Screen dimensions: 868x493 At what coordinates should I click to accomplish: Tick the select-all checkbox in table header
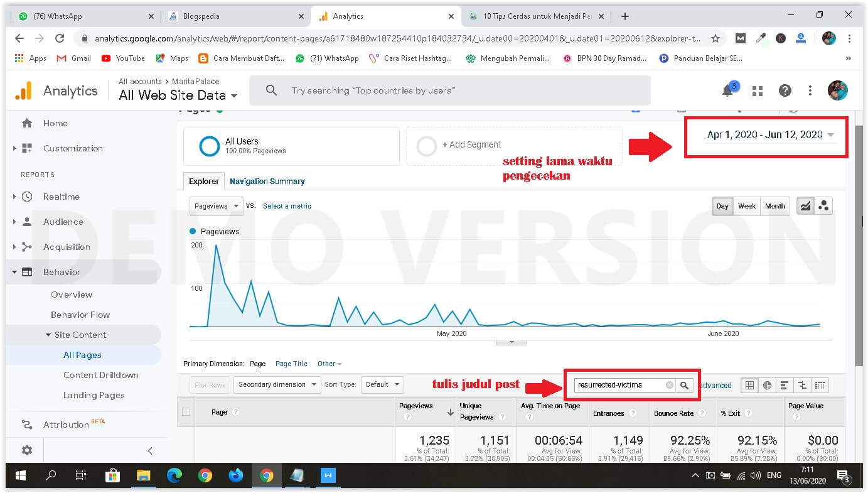tap(186, 412)
